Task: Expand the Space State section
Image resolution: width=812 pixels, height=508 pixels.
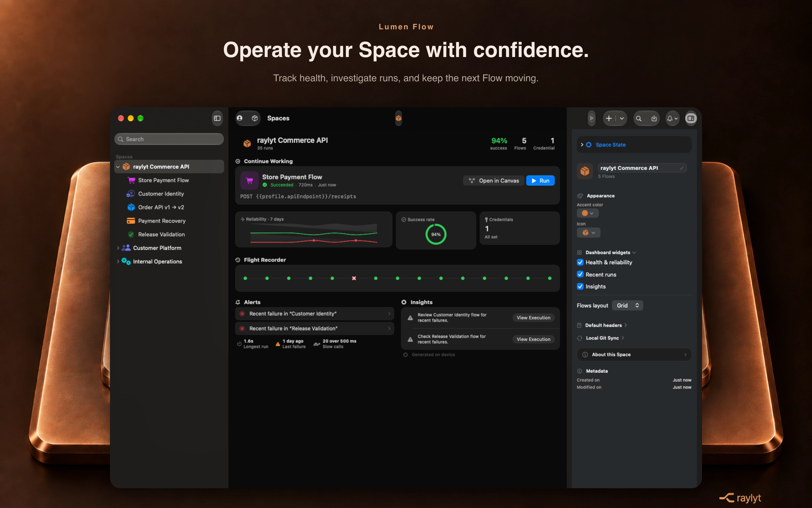Action: pyautogui.click(x=582, y=145)
